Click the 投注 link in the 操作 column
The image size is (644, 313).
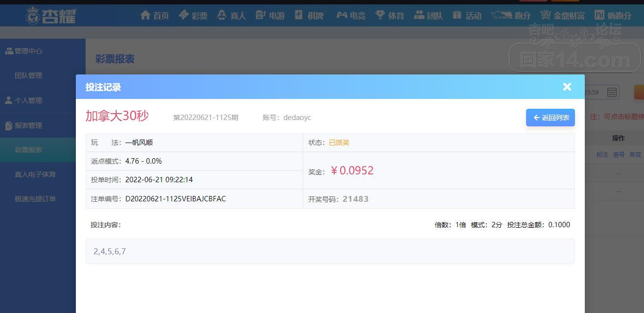pyautogui.click(x=602, y=155)
